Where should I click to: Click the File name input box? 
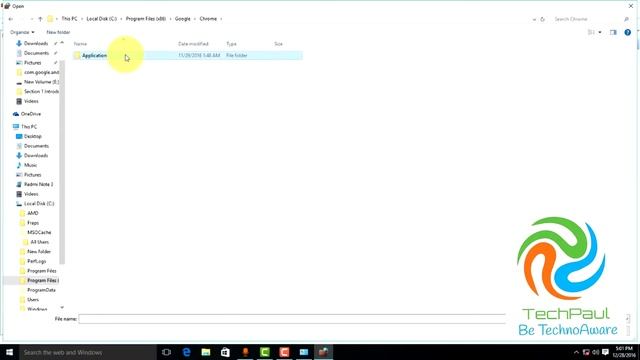[x=292, y=319]
